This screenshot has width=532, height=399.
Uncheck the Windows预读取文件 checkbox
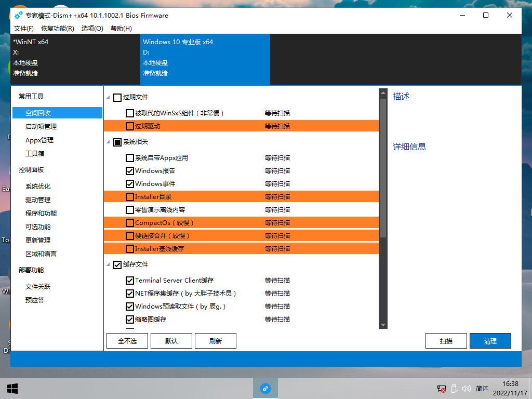click(129, 307)
